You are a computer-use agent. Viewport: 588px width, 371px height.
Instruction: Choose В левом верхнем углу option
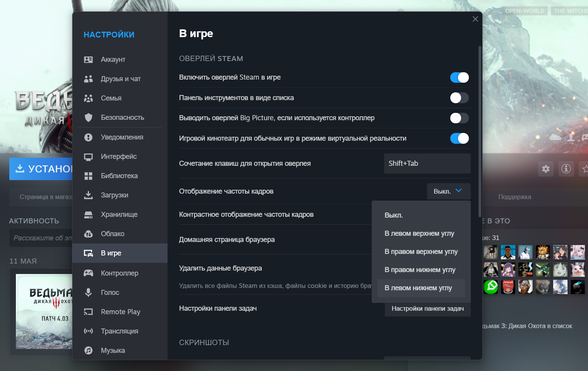pyautogui.click(x=421, y=233)
